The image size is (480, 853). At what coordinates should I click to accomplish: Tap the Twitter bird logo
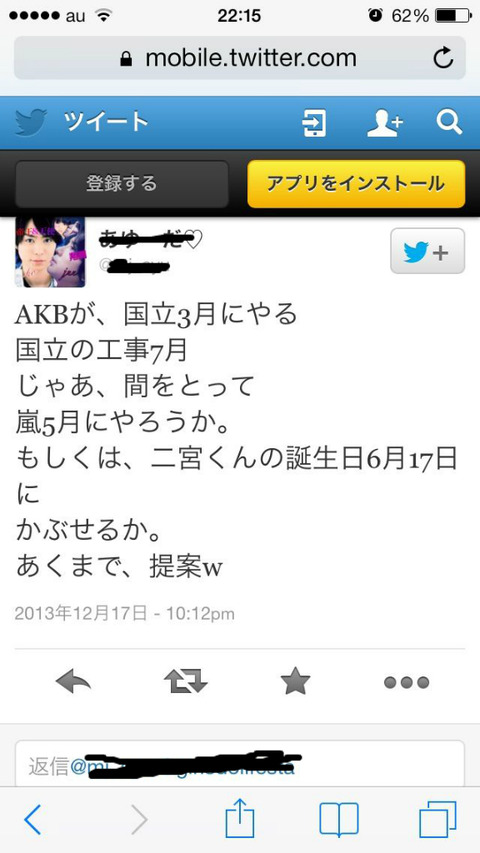(31, 122)
